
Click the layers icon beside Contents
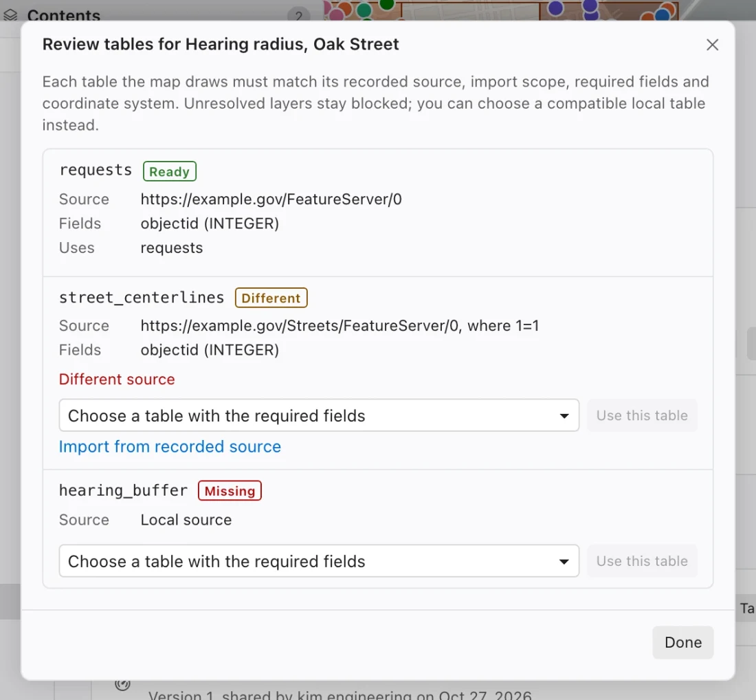click(x=10, y=15)
